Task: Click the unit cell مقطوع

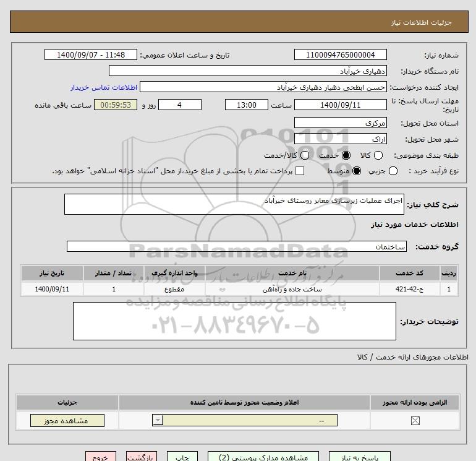Action: (x=174, y=289)
